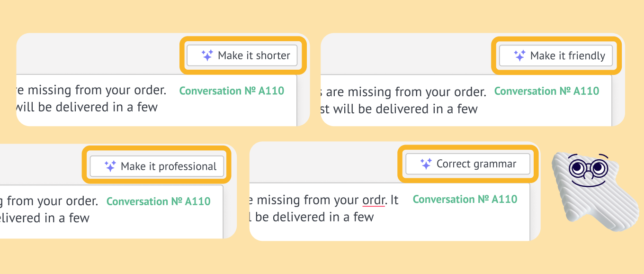This screenshot has height=274, width=644.
Task: Select the Make it friendly button
Action: 556,56
